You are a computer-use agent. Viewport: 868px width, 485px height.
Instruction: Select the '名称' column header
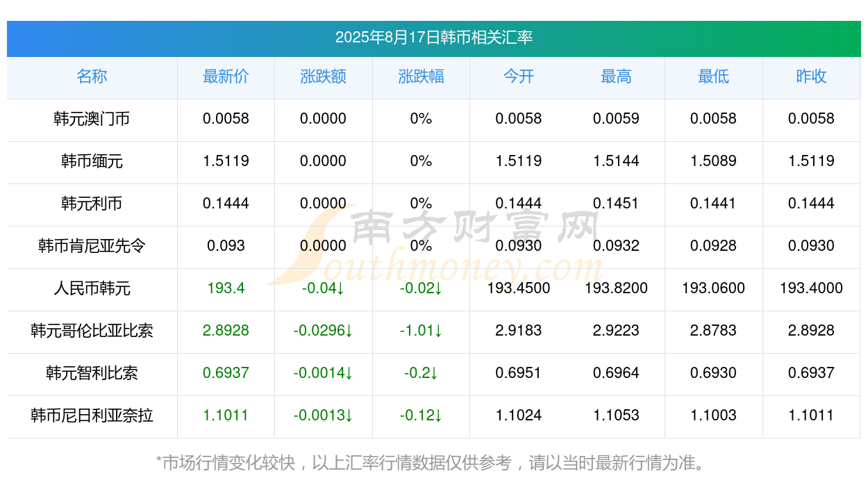92,76
